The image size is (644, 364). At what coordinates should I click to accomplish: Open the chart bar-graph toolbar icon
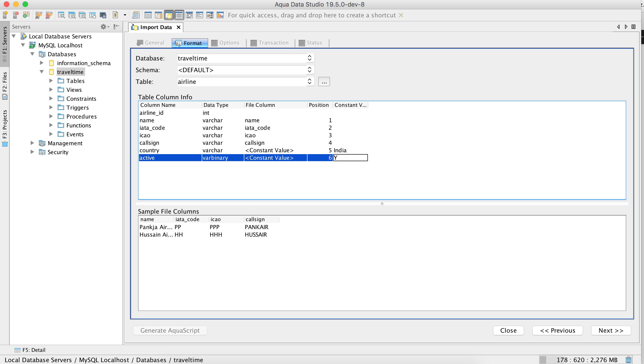coord(220,15)
